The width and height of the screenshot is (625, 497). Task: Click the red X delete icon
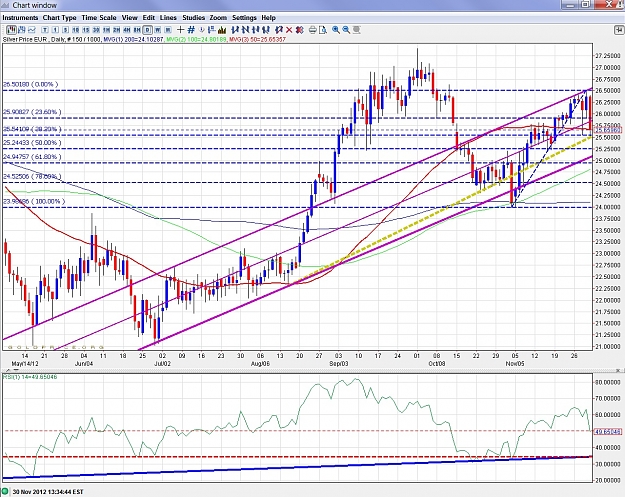[x=289, y=30]
